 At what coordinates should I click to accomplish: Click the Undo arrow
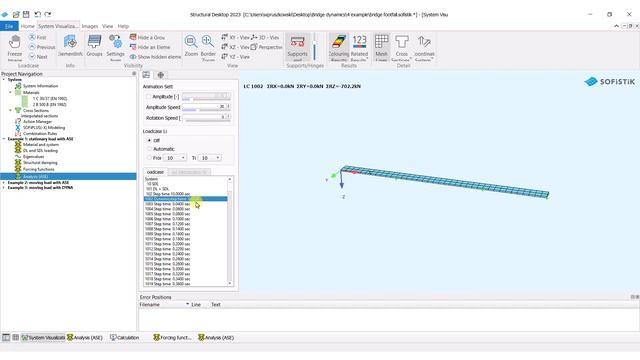tap(37, 14)
